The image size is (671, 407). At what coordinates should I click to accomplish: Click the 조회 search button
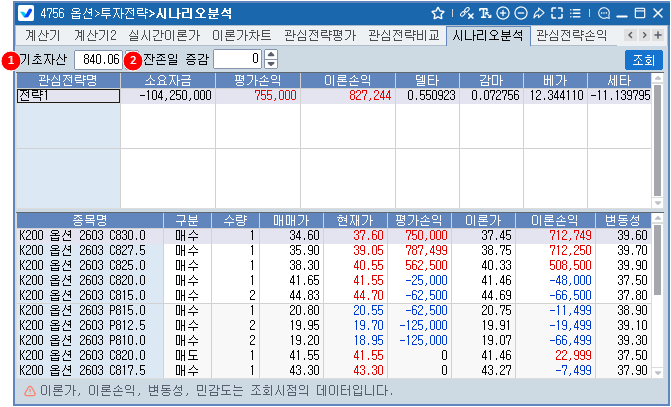[643, 59]
